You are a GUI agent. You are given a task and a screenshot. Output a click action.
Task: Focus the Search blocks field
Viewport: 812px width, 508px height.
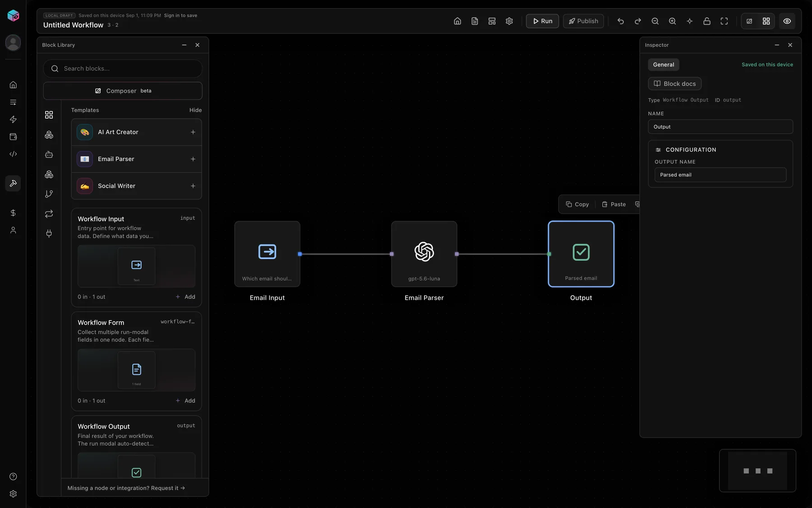click(123, 69)
